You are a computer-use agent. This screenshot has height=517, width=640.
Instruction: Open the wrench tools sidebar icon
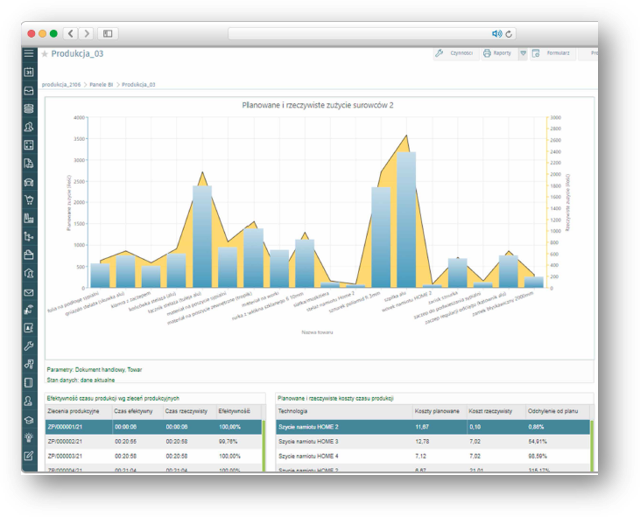(29, 346)
